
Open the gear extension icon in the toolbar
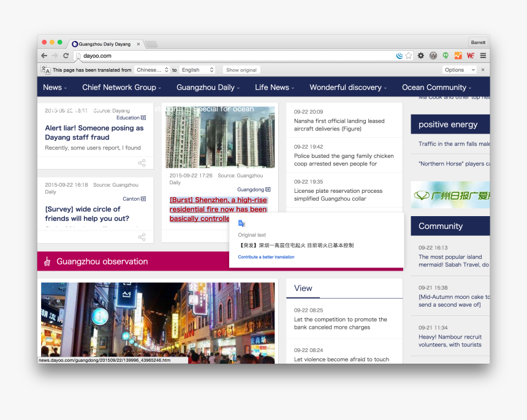[x=420, y=56]
